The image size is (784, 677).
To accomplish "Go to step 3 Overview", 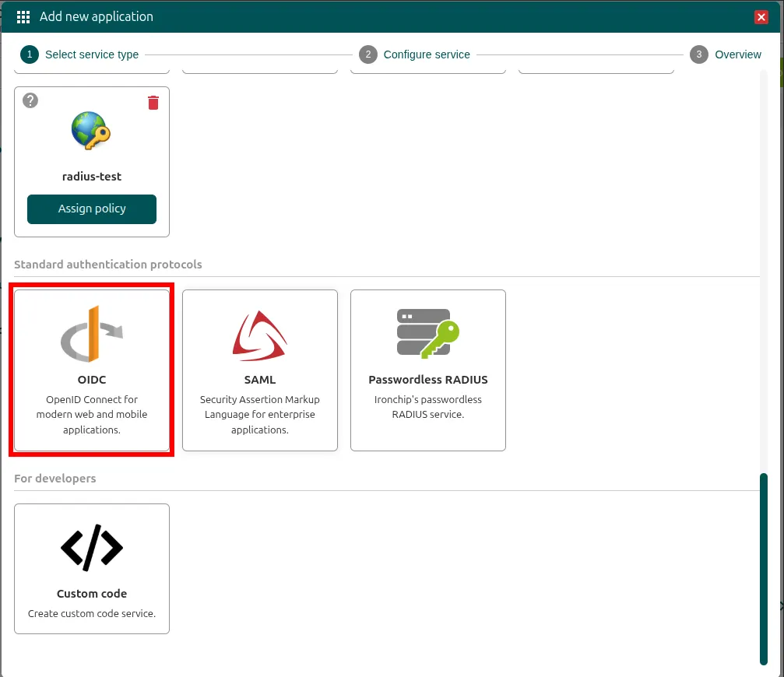I will 726,54.
